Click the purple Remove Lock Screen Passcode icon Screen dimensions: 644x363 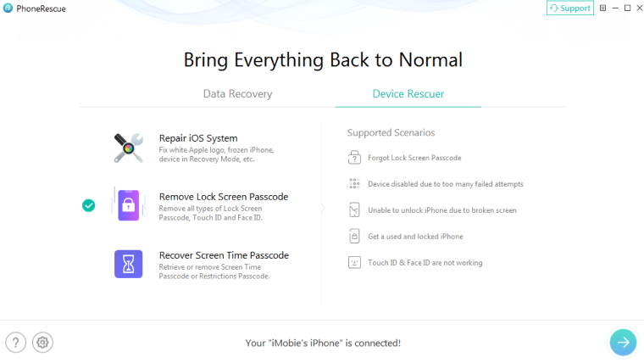[x=129, y=204]
